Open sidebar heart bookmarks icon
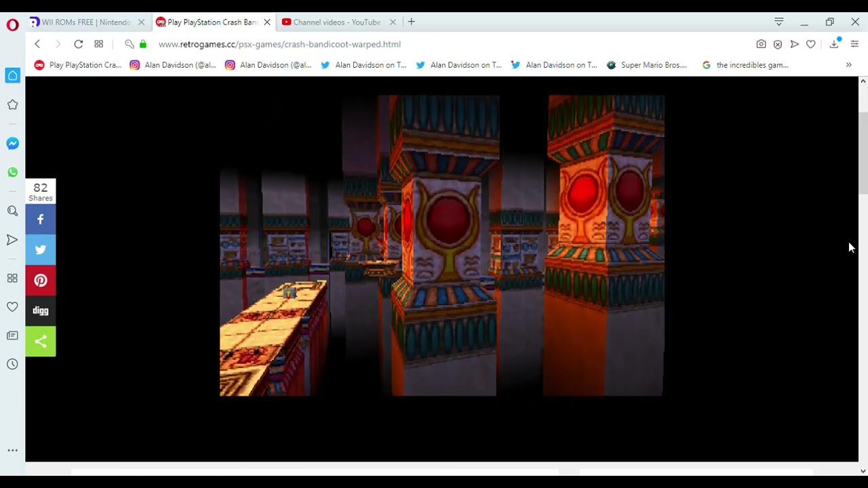Screen dimensions: 868x488 pyautogui.click(x=12, y=307)
